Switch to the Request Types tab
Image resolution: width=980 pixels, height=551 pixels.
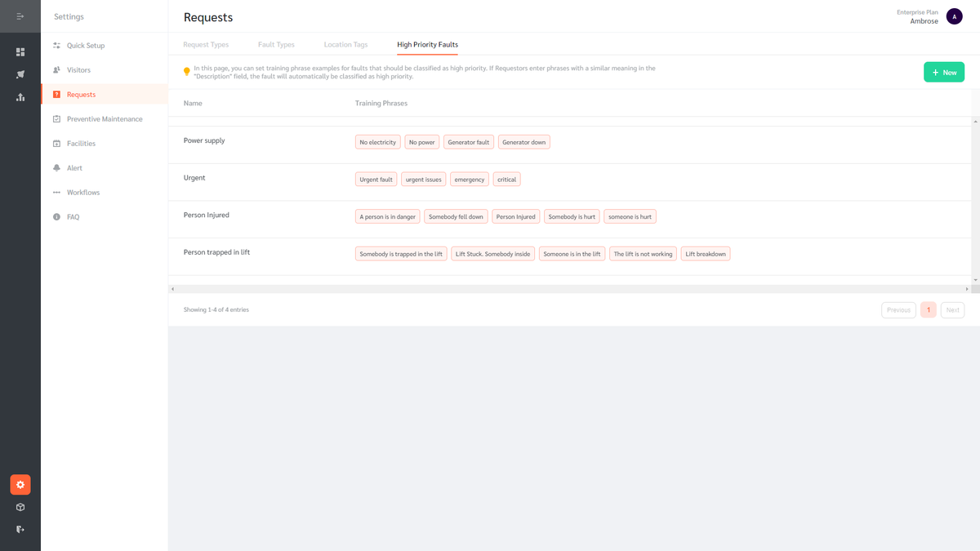pos(206,44)
